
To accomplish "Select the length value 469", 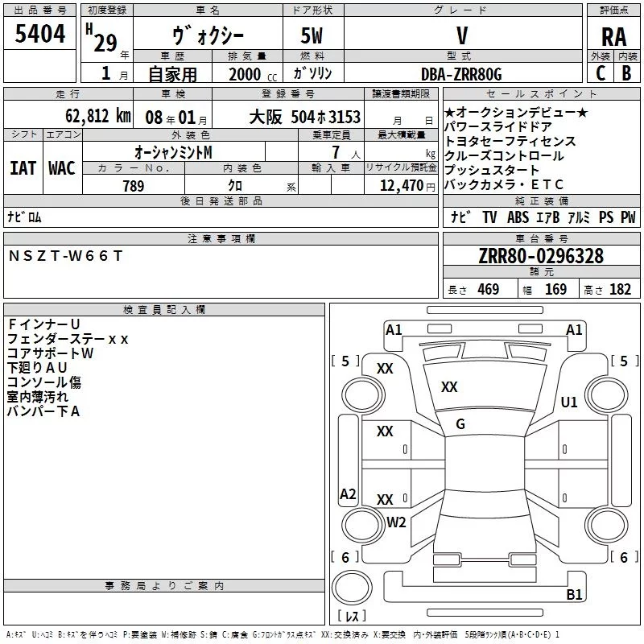I will [489, 290].
